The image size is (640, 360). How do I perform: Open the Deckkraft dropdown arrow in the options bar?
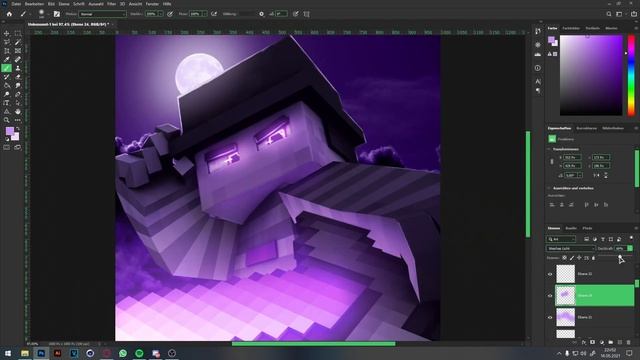[x=161, y=14]
